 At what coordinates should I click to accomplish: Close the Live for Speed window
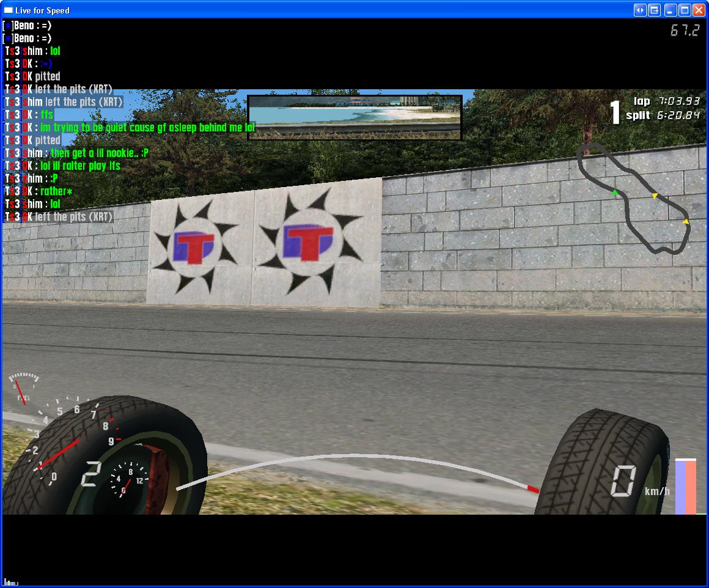[699, 10]
